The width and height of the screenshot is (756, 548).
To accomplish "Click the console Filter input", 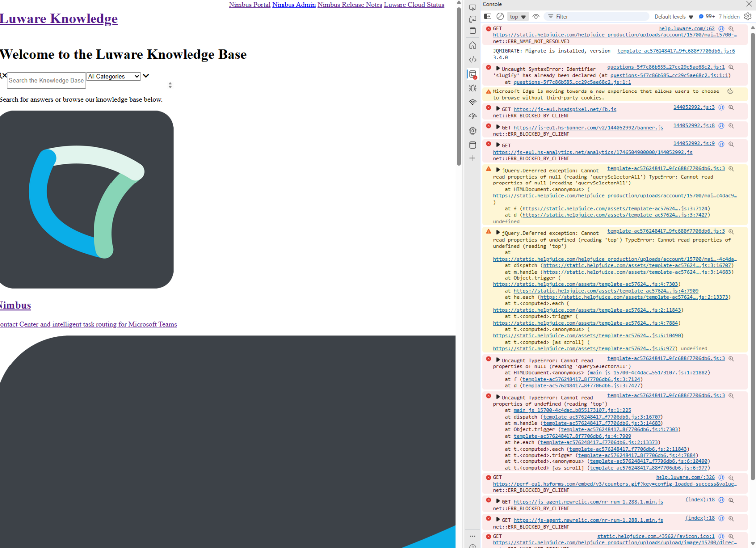I will [x=597, y=17].
